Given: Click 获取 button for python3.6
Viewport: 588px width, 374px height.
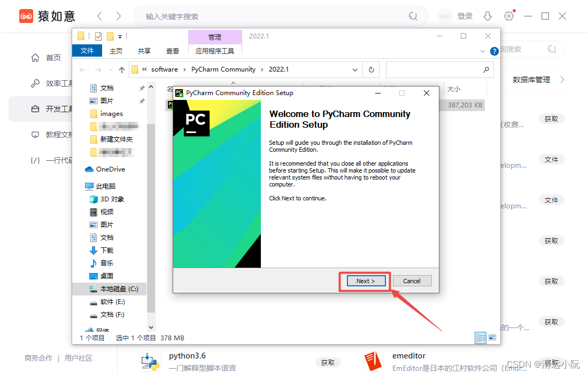Looking at the screenshot, I should click(328, 362).
